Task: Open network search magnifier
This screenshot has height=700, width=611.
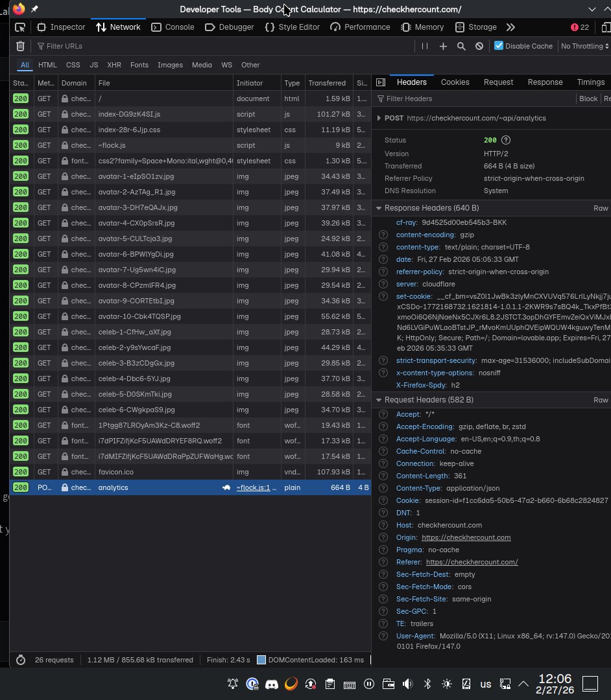Action: (461, 46)
